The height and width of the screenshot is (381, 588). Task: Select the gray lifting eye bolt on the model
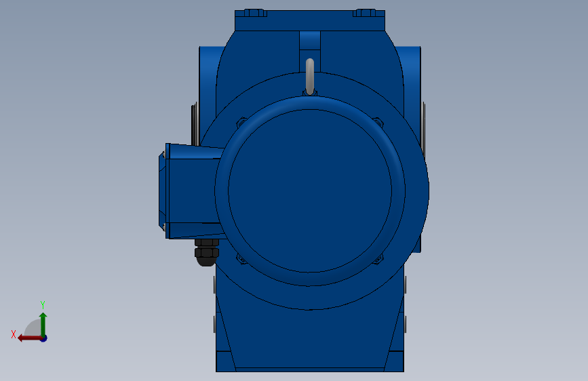click(310, 76)
